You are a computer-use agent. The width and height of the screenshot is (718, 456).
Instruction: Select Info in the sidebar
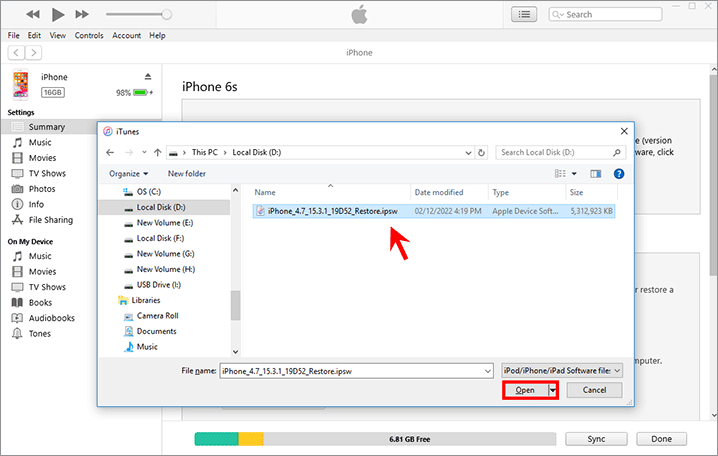(36, 205)
